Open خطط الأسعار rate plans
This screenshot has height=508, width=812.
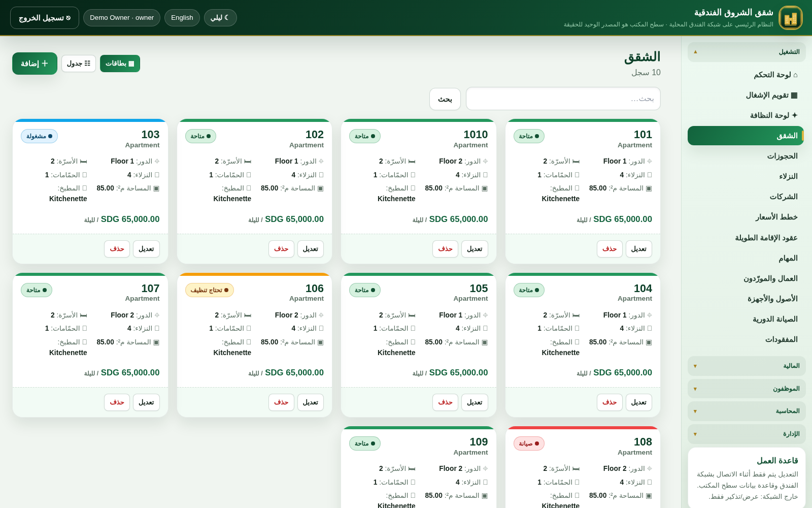(x=746, y=217)
